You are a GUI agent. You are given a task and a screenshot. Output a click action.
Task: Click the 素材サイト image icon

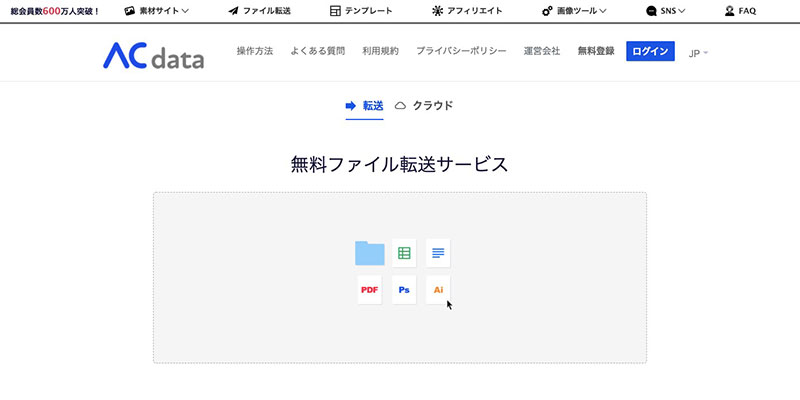(130, 11)
